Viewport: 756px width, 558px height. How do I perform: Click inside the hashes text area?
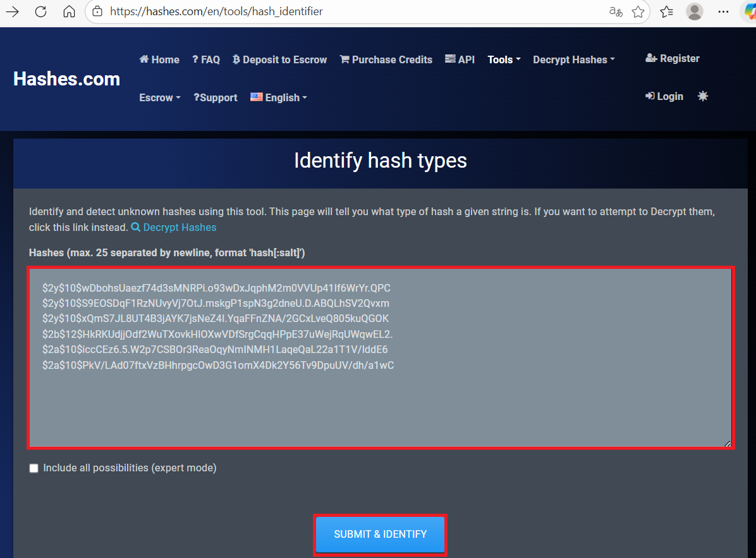tap(380, 405)
